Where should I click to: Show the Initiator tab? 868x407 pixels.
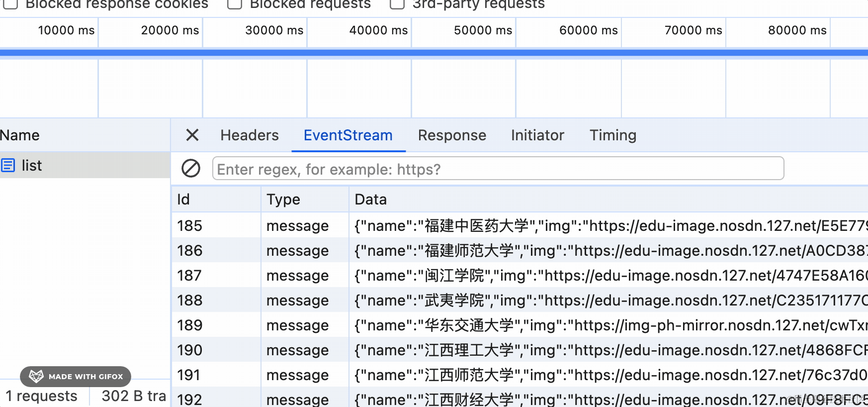click(537, 135)
